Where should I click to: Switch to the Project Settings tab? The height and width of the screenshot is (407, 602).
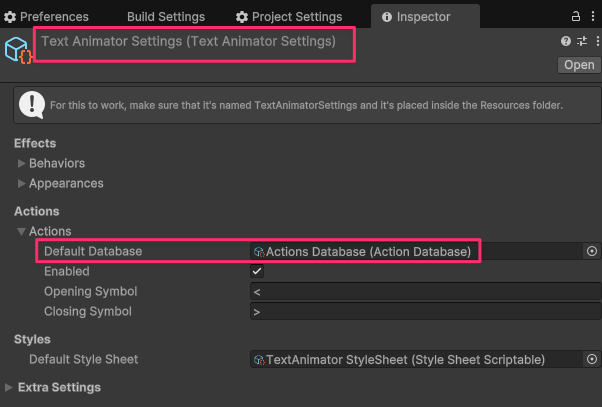point(288,17)
